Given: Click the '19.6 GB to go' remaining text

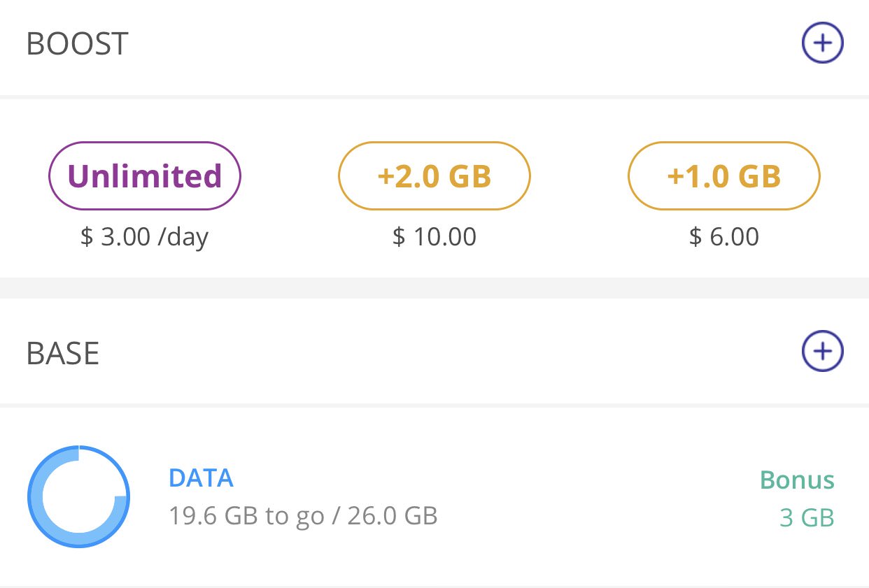Looking at the screenshot, I should [246, 516].
